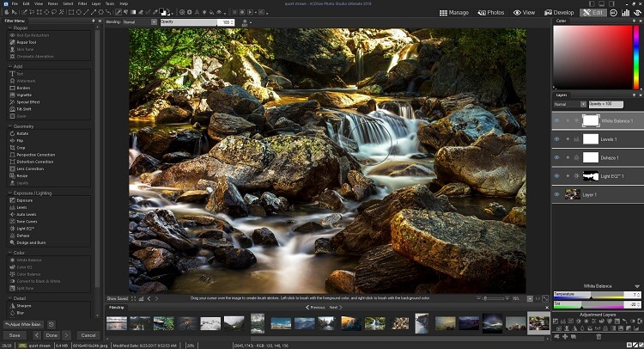Collapse the Exposure / Lighting group
The height and width of the screenshot is (349, 644).
coord(9,193)
